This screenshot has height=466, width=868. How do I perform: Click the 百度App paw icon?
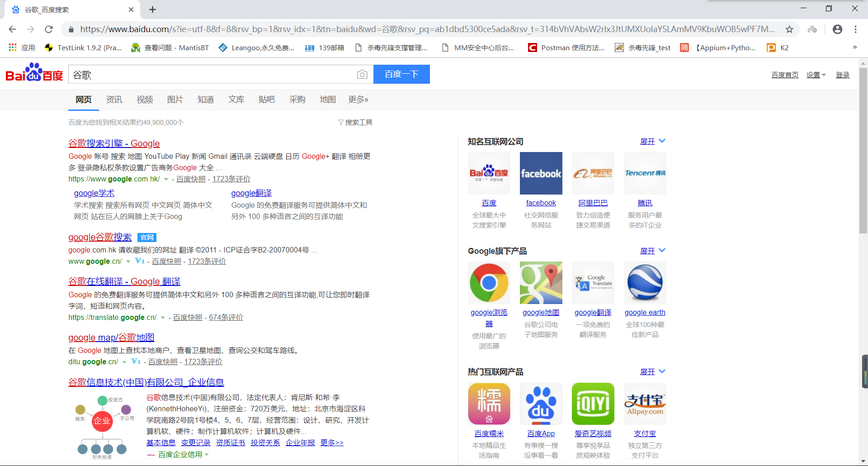click(x=541, y=404)
